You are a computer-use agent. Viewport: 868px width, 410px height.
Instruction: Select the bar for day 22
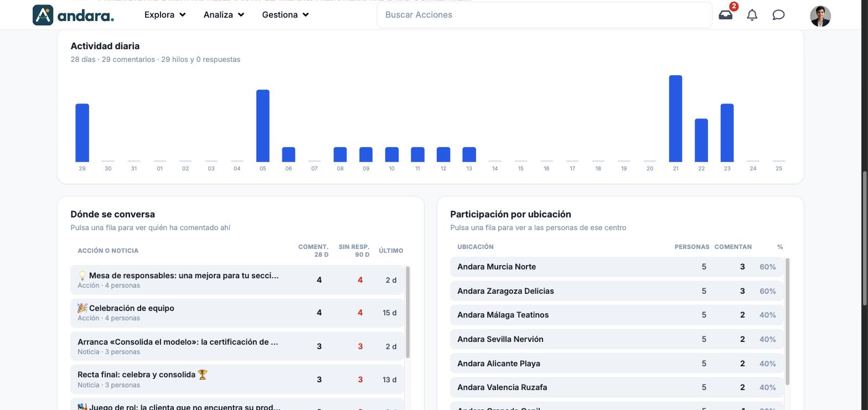(x=701, y=140)
